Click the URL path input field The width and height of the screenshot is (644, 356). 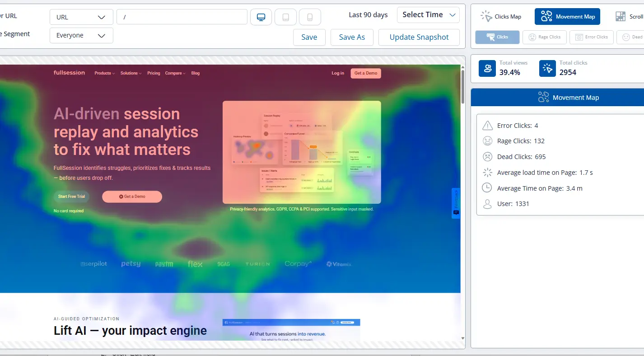coord(182,17)
